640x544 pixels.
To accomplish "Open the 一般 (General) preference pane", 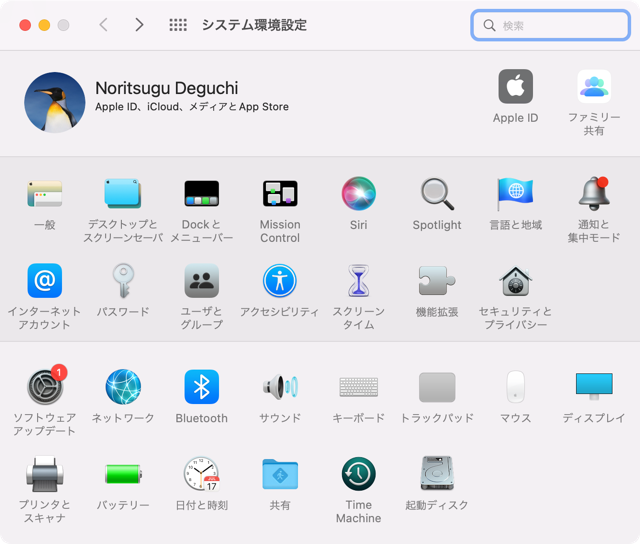I will (x=44, y=194).
